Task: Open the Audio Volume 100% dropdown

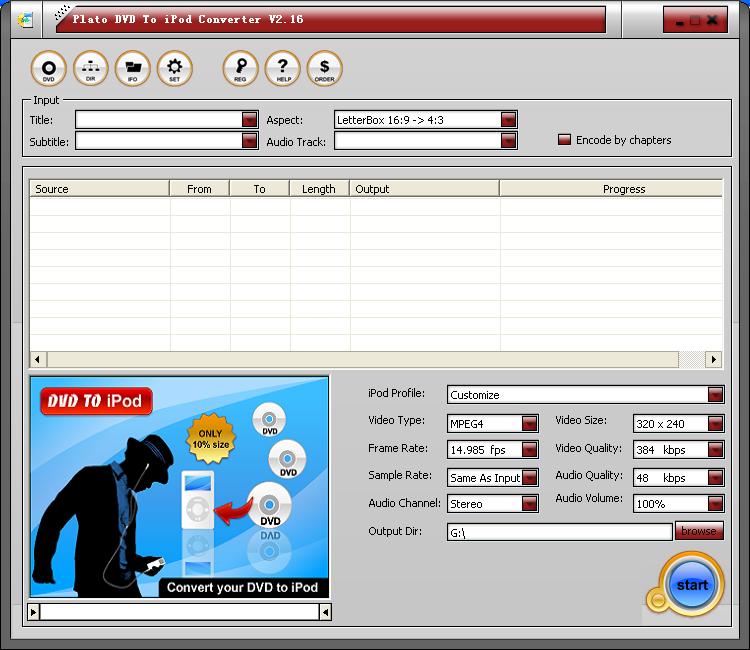Action: [716, 503]
